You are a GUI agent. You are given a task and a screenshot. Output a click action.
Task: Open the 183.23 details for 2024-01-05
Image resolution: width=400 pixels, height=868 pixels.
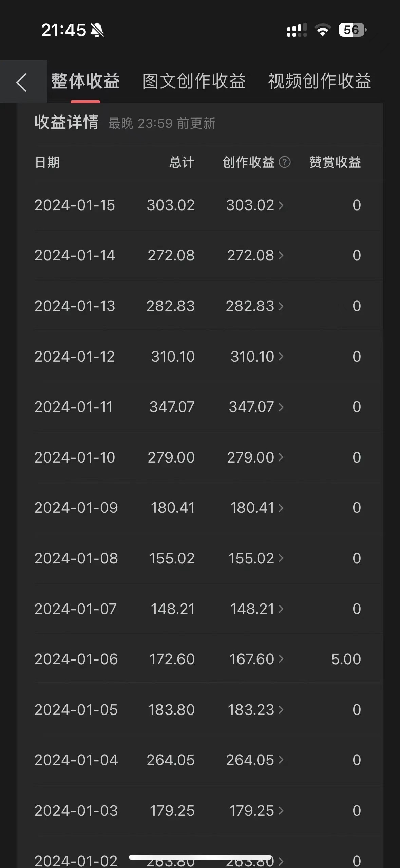[x=255, y=710]
